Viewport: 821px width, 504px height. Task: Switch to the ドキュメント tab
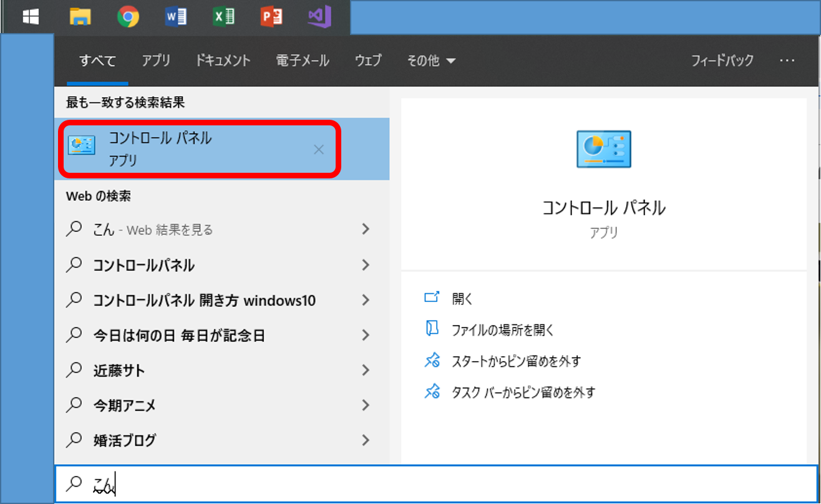[x=222, y=61]
